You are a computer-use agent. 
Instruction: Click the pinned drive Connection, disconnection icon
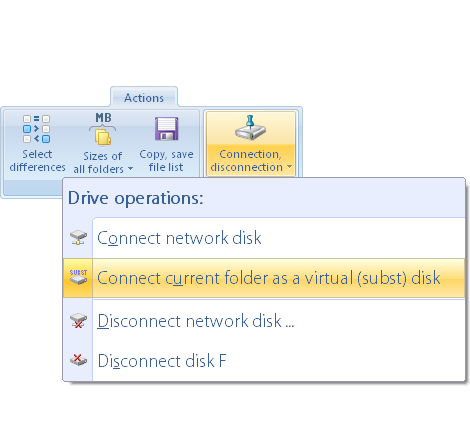pyautogui.click(x=250, y=128)
